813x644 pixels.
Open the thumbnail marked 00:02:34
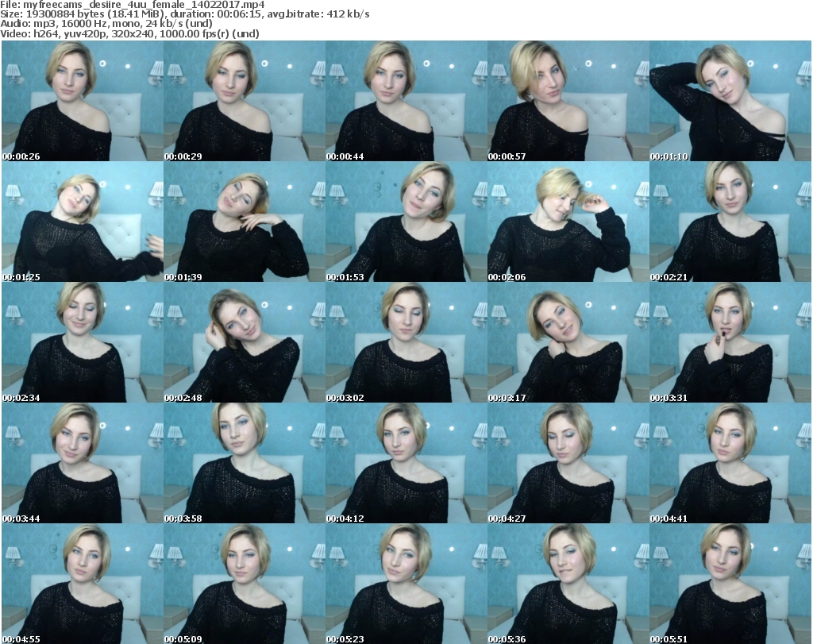[x=83, y=342]
